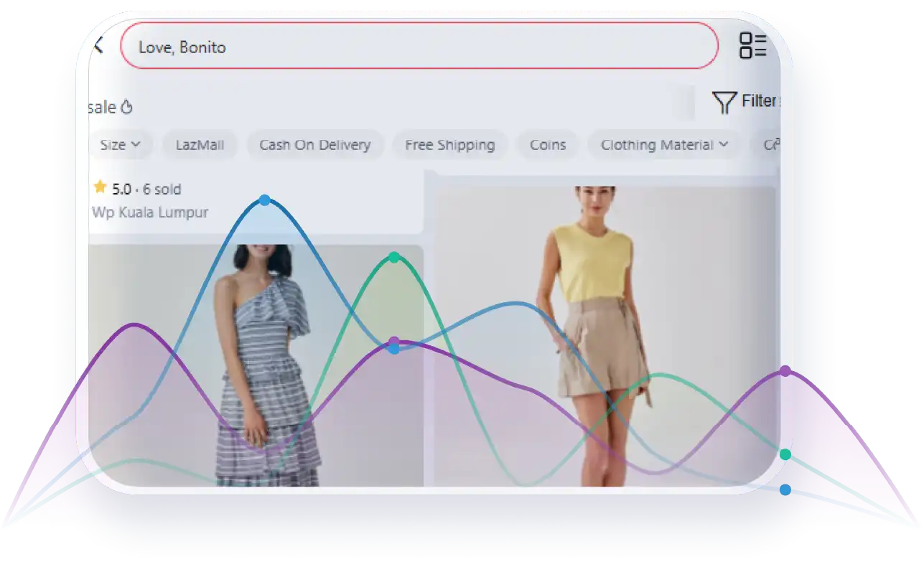Focus the Love, Bonito search field
Image resolution: width=924 pixels, height=567 pixels.
click(x=419, y=46)
